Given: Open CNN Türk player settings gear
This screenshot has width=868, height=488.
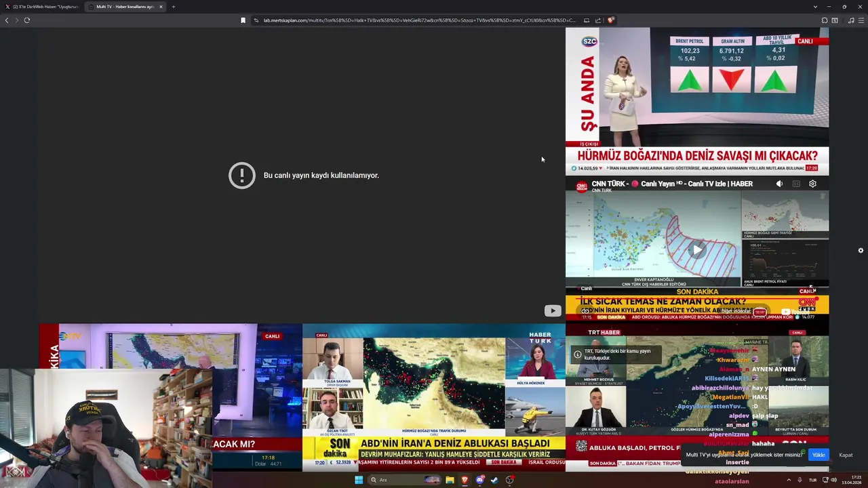Looking at the screenshot, I should coord(812,184).
